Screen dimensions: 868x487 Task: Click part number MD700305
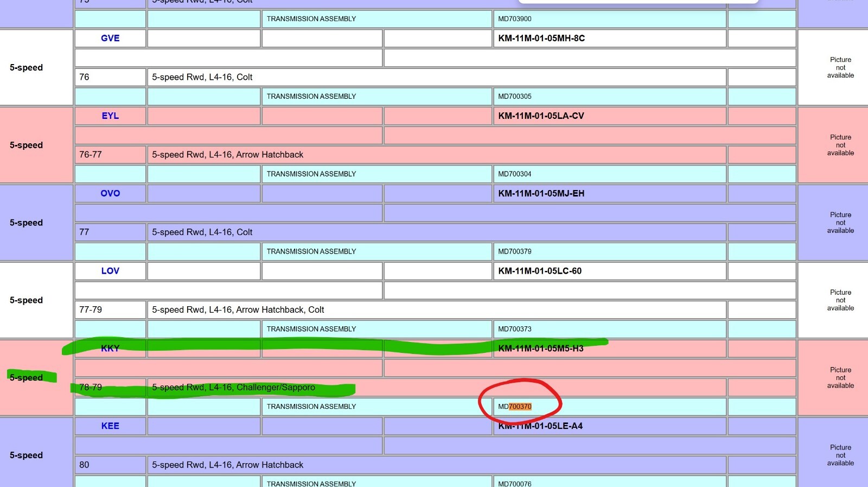pyautogui.click(x=515, y=96)
